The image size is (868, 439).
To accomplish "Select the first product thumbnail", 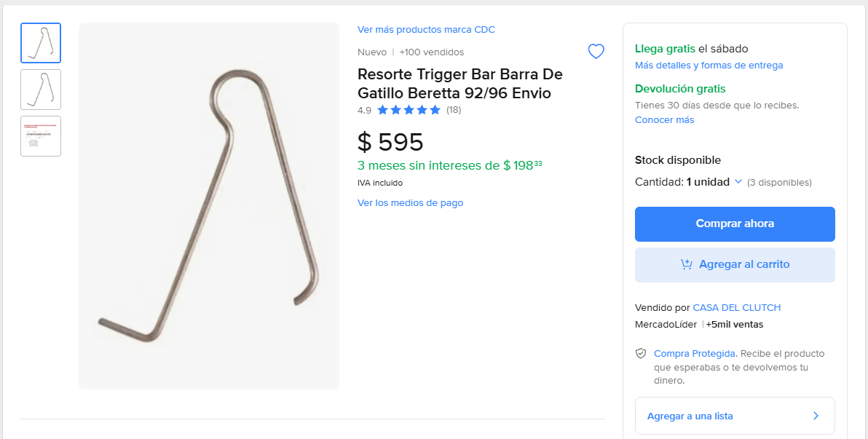I will (x=41, y=43).
